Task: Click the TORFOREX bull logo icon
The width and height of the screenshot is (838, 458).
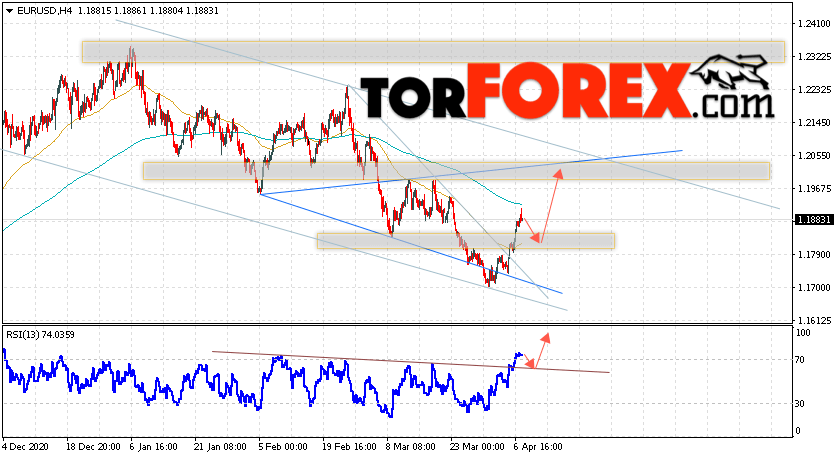Action: (732, 72)
